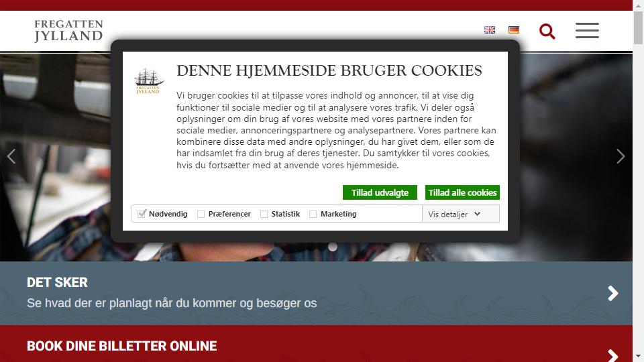
Task: Open the red search magnifier
Action: (547, 32)
